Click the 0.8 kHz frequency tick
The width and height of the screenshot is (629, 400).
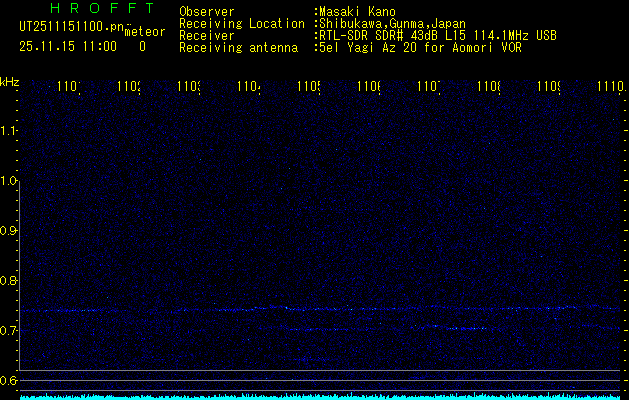click(9, 281)
